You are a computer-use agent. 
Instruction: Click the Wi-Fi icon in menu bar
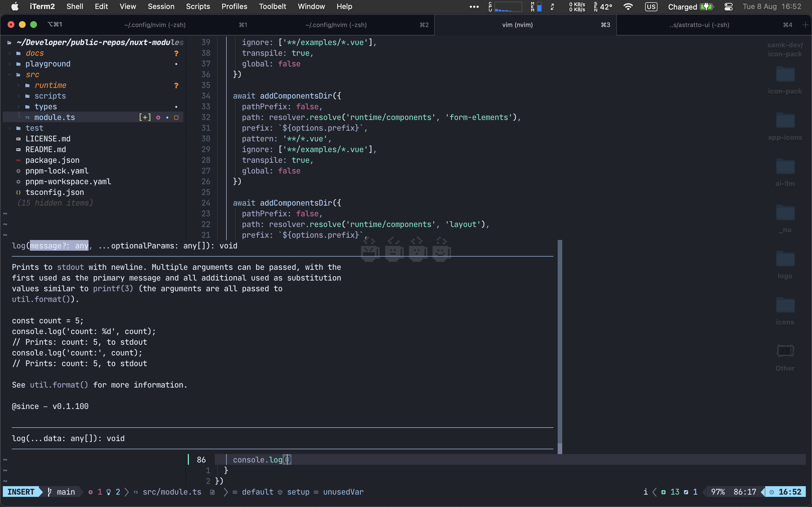(x=628, y=7)
